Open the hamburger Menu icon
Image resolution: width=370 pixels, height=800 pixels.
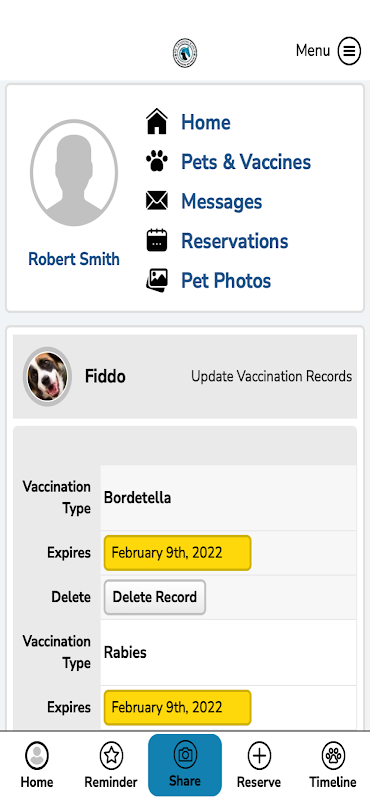tap(349, 51)
